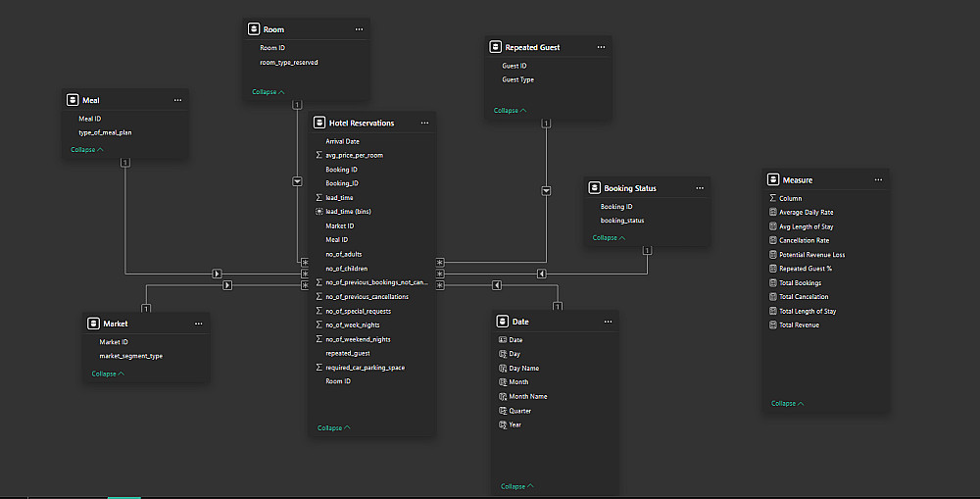Open the Measure table more options
The width and height of the screenshot is (980, 499).
pos(879,180)
